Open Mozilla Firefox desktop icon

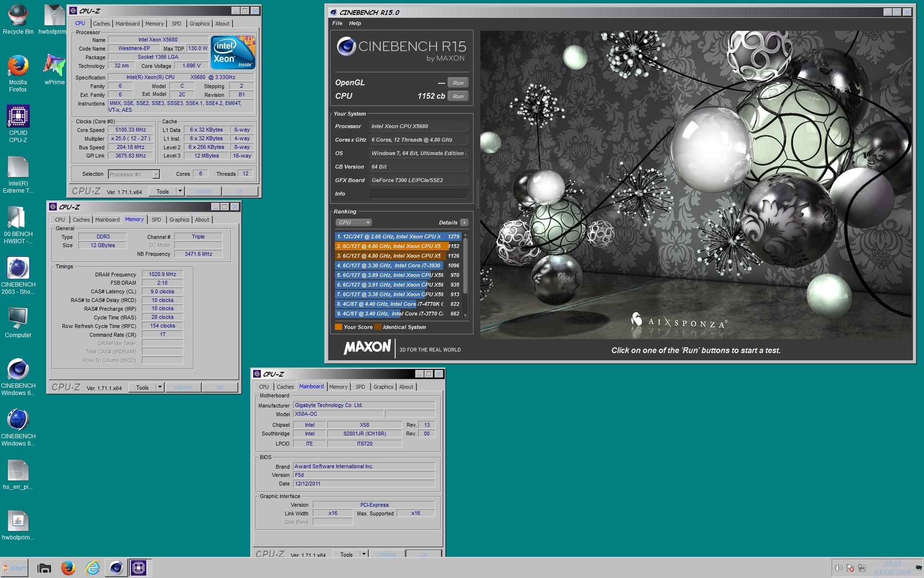point(18,73)
